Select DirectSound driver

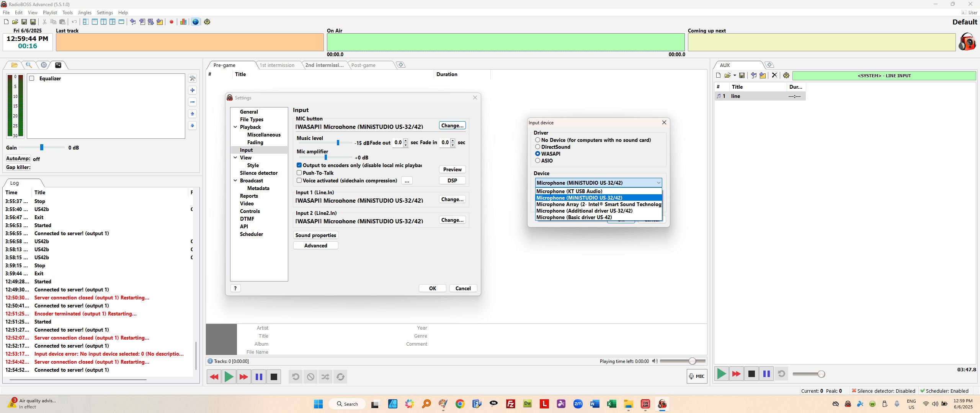tap(538, 147)
